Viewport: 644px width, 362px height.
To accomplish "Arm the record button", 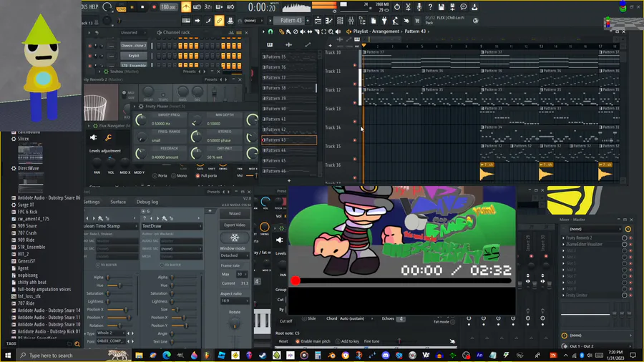I will pyautogui.click(x=154, y=7).
